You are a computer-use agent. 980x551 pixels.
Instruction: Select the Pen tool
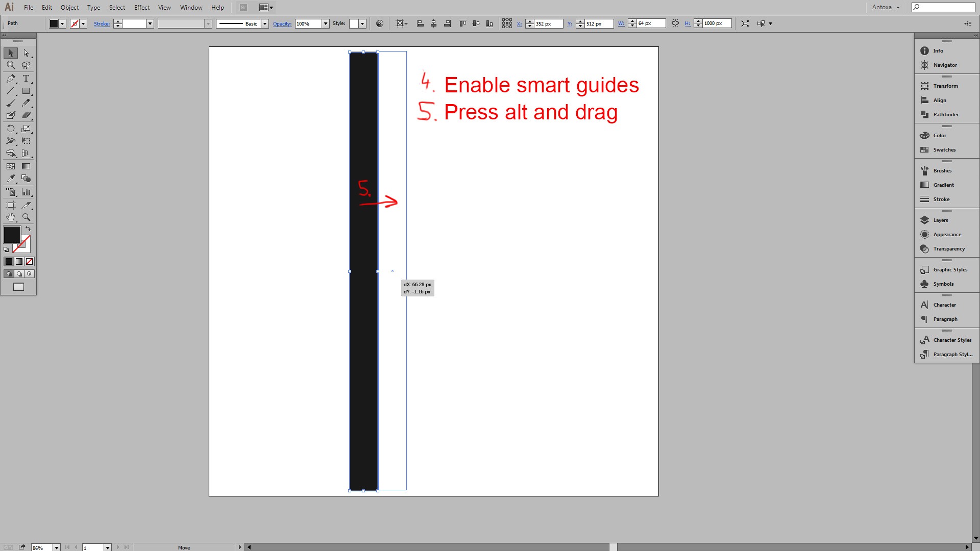(x=11, y=79)
